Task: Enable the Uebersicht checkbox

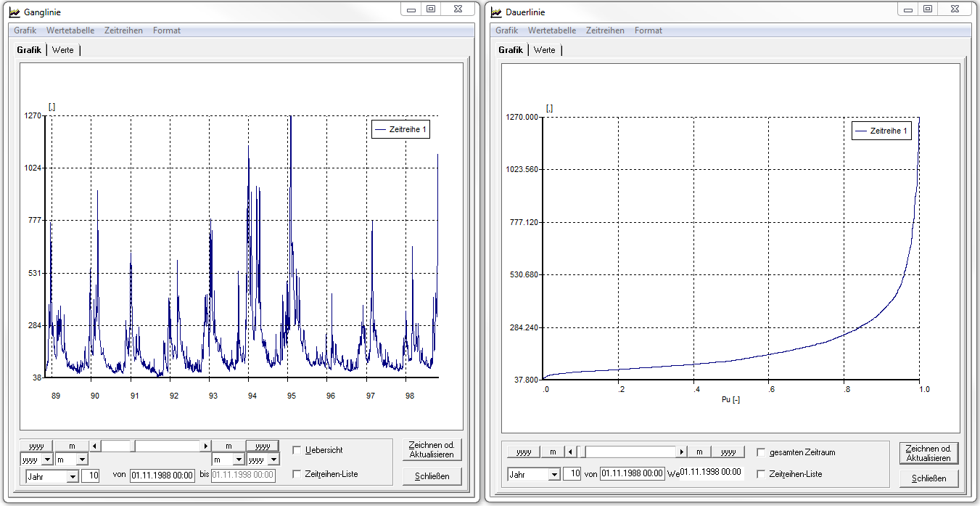Action: 297,450
